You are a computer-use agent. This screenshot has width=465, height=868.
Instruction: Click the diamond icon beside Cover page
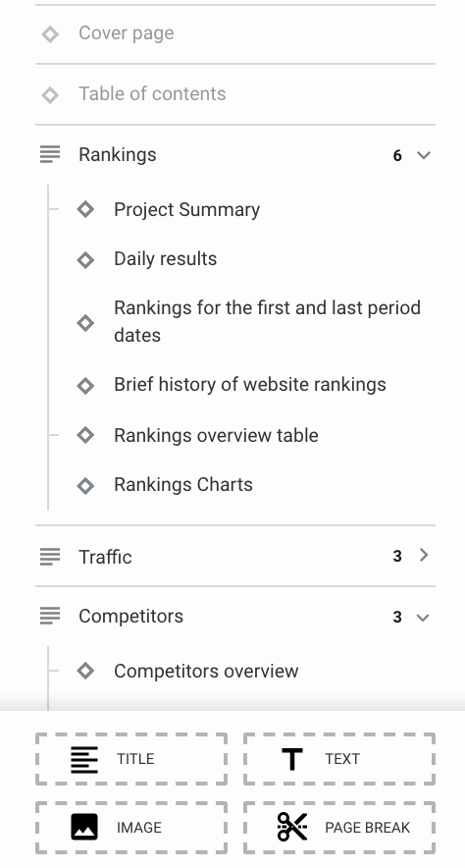coord(50,34)
